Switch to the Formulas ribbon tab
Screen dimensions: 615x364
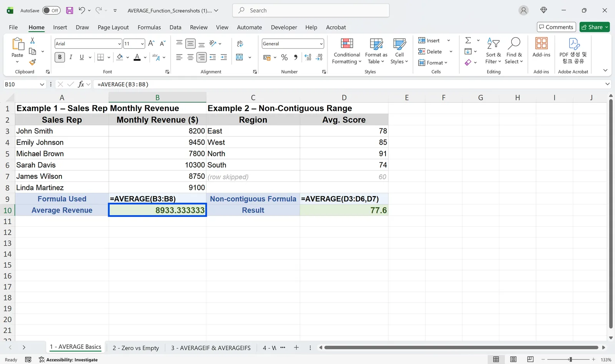point(149,27)
